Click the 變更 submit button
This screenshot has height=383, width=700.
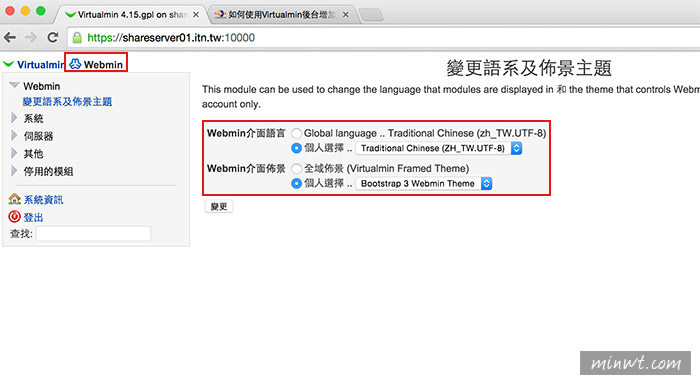[x=219, y=206]
